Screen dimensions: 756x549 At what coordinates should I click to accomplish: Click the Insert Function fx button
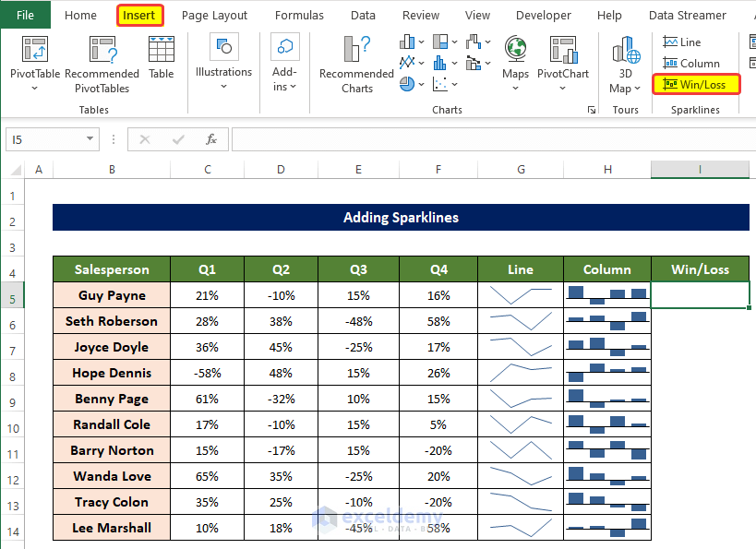pos(211,139)
